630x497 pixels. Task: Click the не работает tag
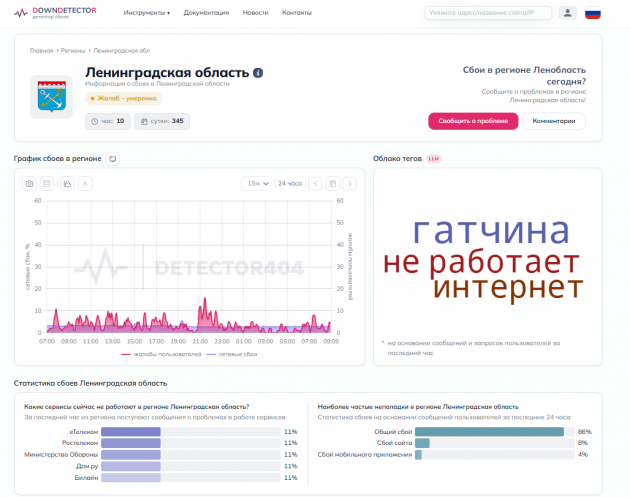click(481, 262)
